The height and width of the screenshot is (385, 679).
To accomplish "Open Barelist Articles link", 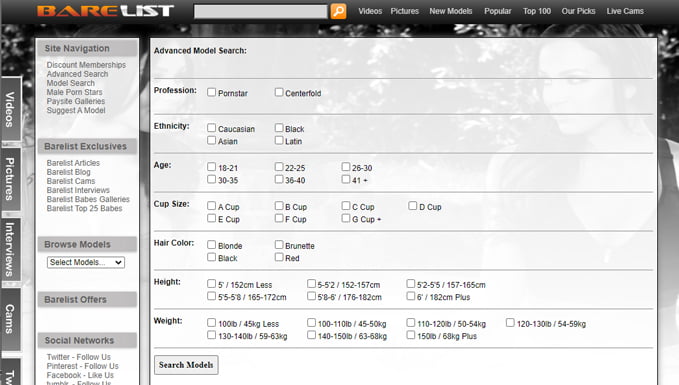I will coord(73,163).
